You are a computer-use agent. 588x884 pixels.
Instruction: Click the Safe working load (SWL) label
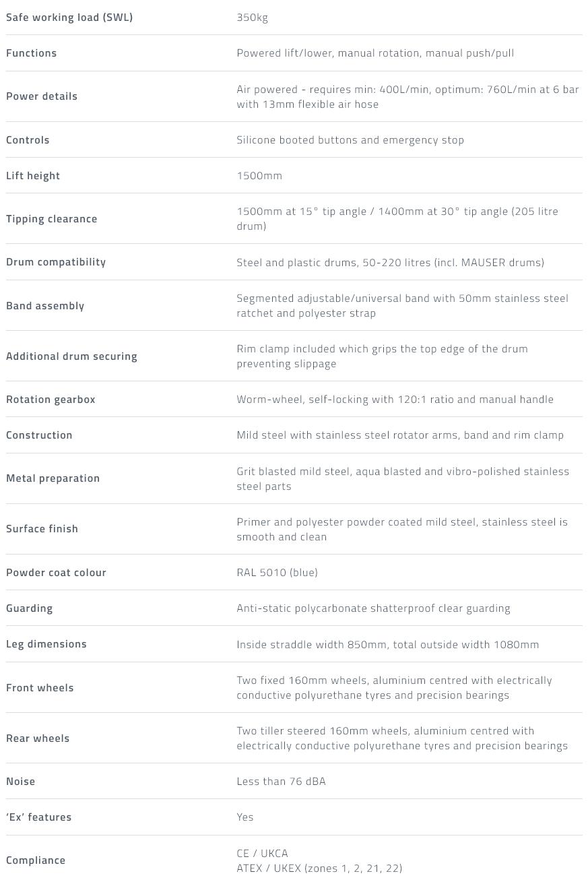pyautogui.click(x=69, y=18)
